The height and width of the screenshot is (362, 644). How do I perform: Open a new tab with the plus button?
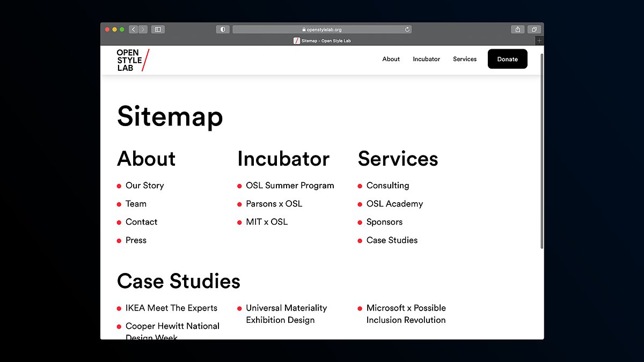tap(539, 40)
